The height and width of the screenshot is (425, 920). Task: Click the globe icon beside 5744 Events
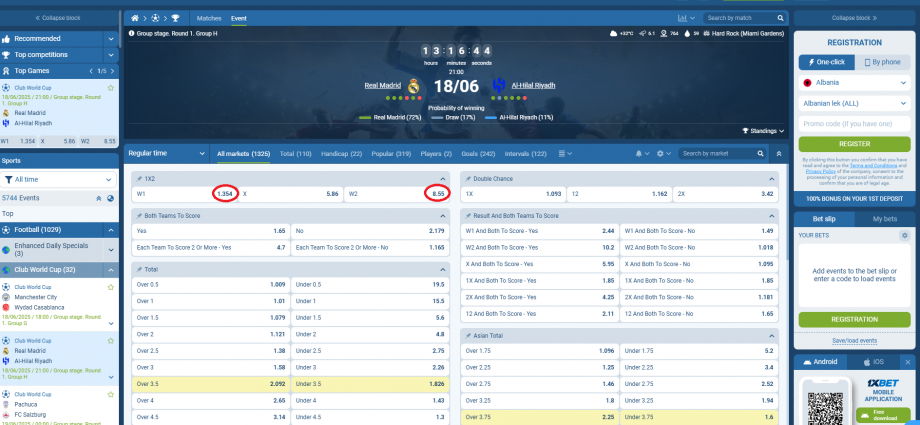(110, 198)
